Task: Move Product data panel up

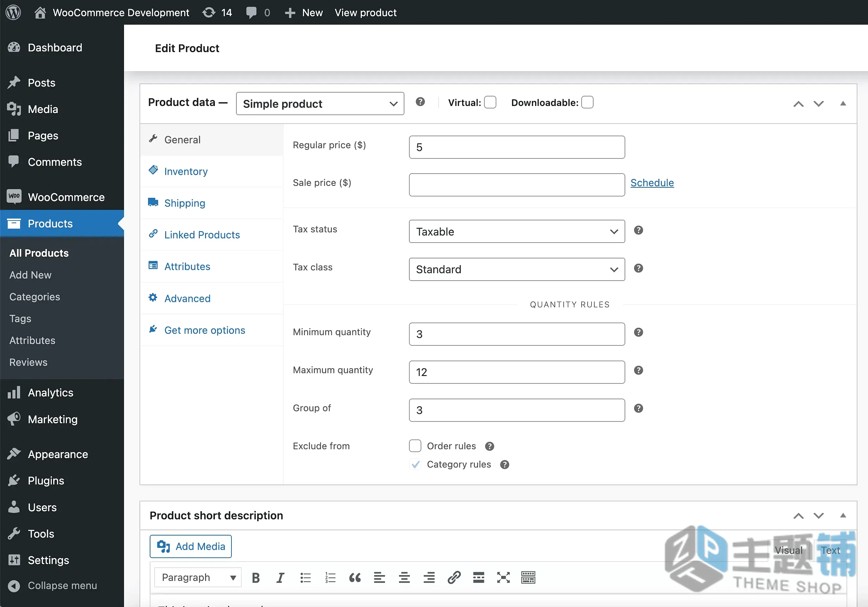Action: click(799, 104)
